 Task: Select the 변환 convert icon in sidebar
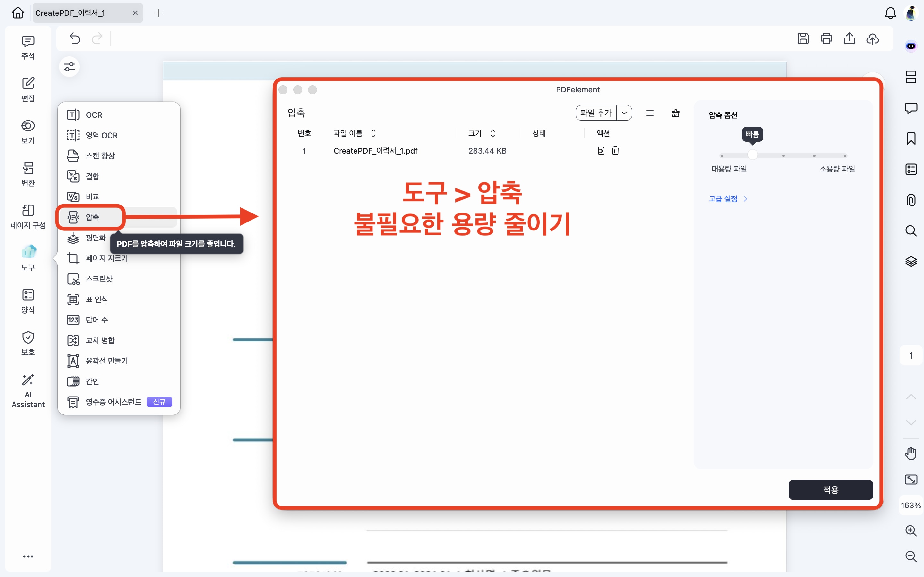click(x=28, y=168)
